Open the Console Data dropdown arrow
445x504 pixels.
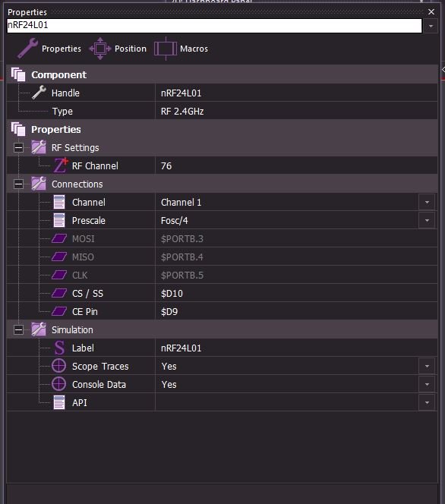[427, 384]
